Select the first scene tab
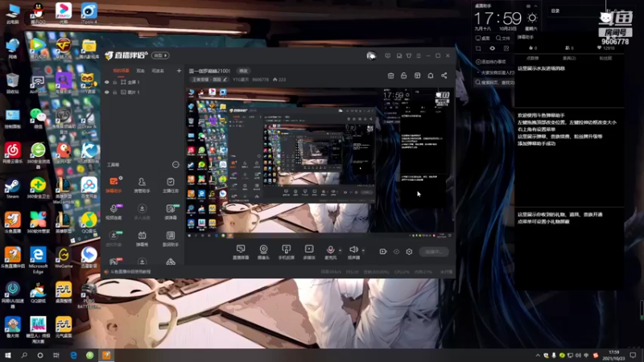Screen dimensions: 644x362 (121, 71)
